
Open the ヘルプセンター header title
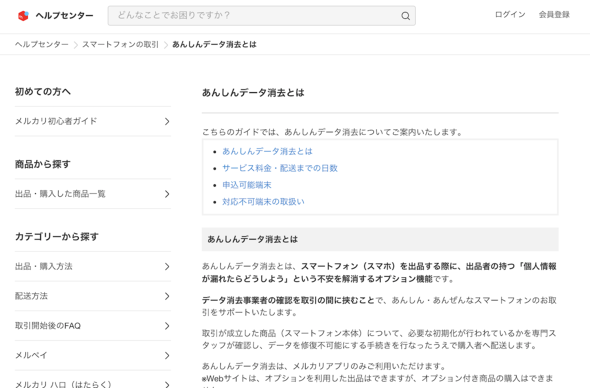tap(64, 15)
